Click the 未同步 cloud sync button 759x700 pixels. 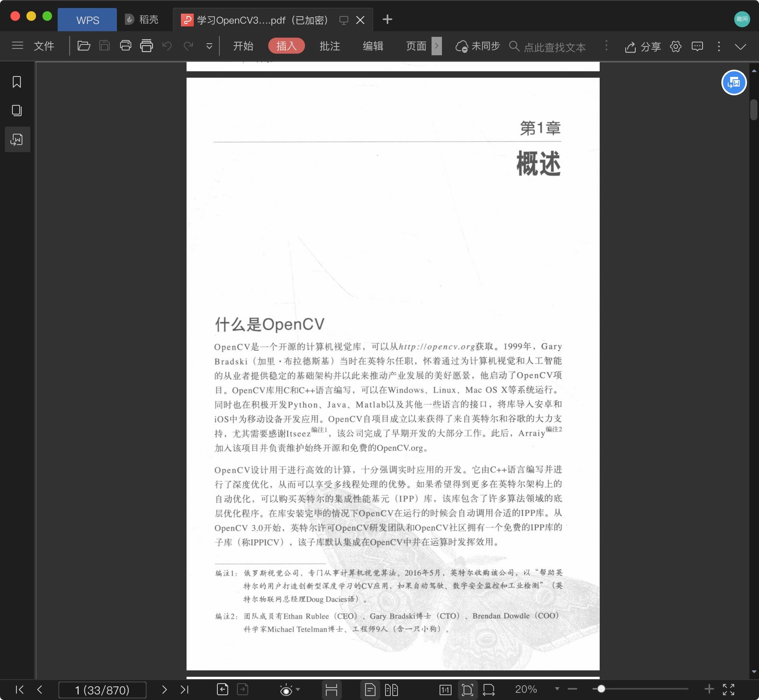coord(478,46)
